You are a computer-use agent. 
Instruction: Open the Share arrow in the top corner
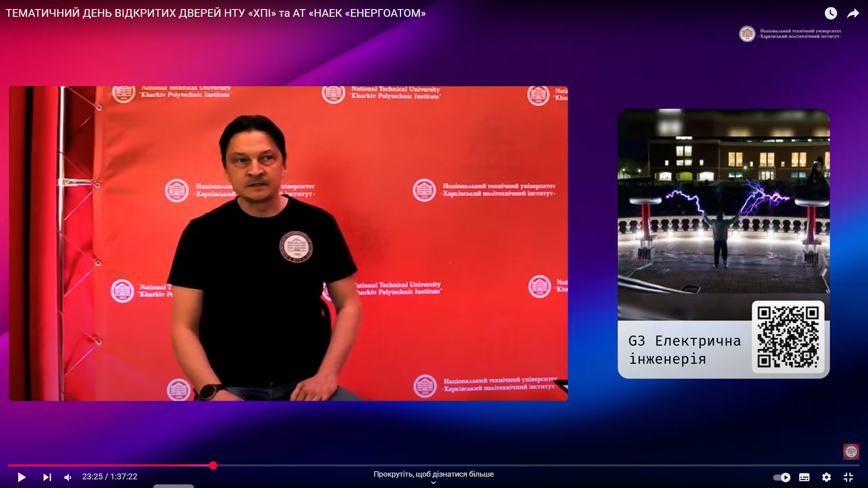[x=853, y=13]
